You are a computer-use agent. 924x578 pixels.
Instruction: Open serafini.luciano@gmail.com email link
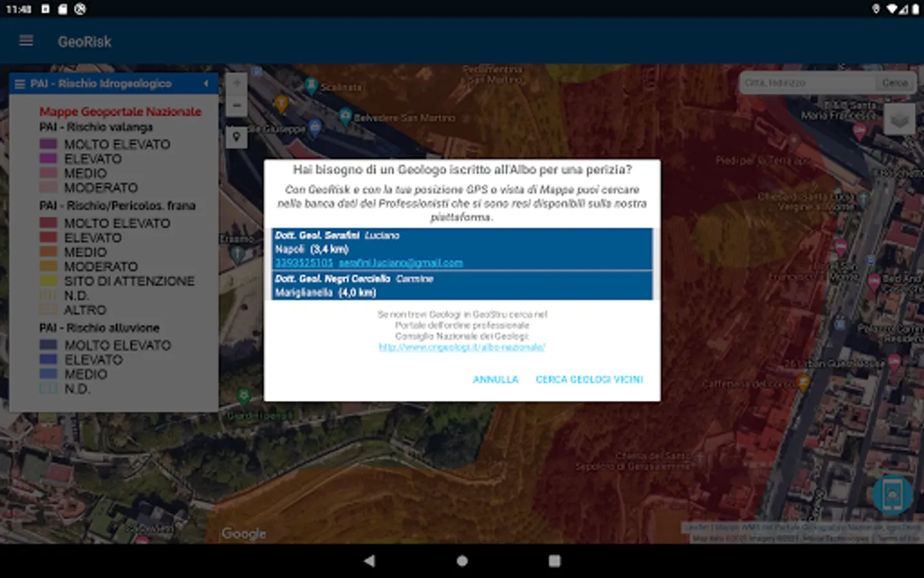(x=400, y=263)
